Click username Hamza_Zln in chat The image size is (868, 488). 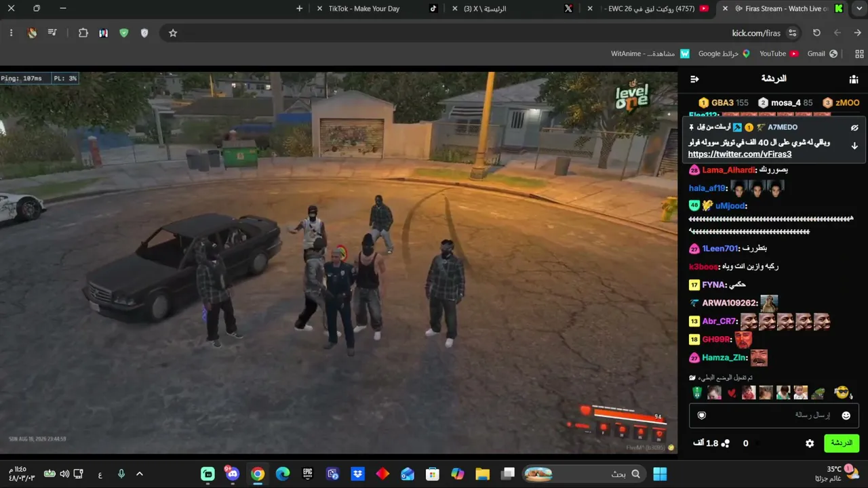click(724, 358)
